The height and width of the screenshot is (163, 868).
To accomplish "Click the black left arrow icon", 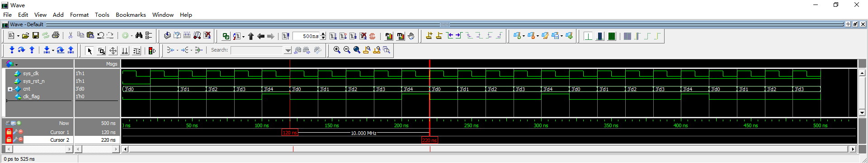I will tap(261, 36).
